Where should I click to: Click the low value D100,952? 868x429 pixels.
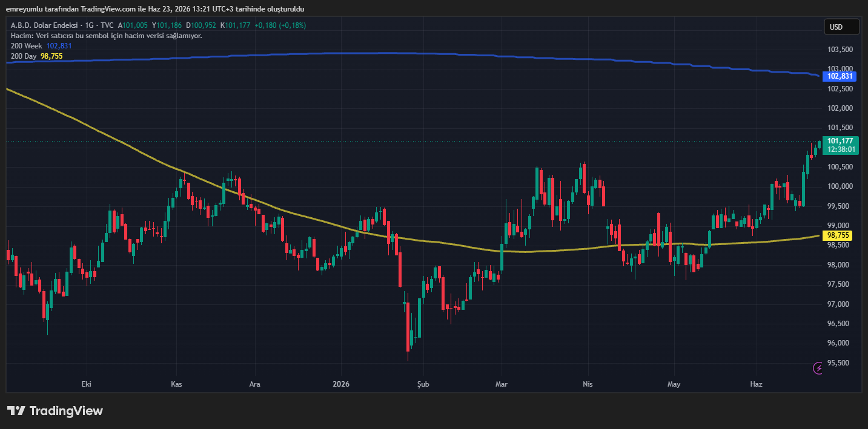tap(200, 25)
